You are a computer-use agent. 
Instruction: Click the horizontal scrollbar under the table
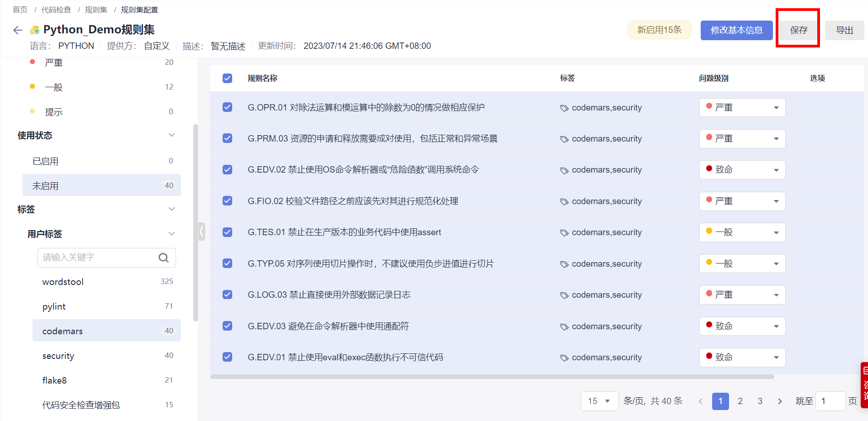(x=492, y=377)
